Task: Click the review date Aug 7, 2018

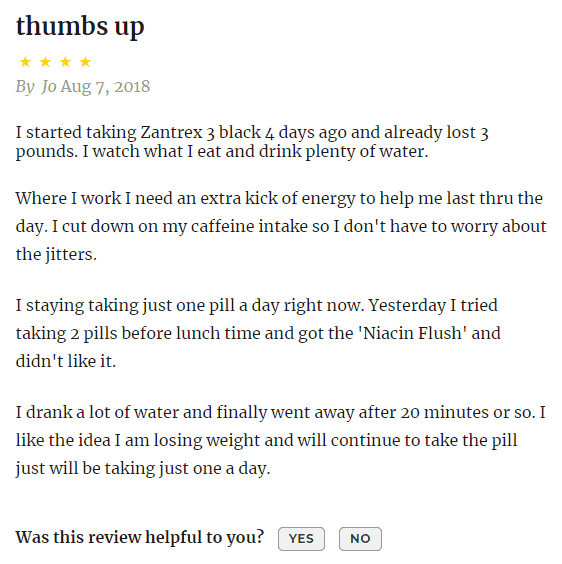Action: (x=105, y=87)
